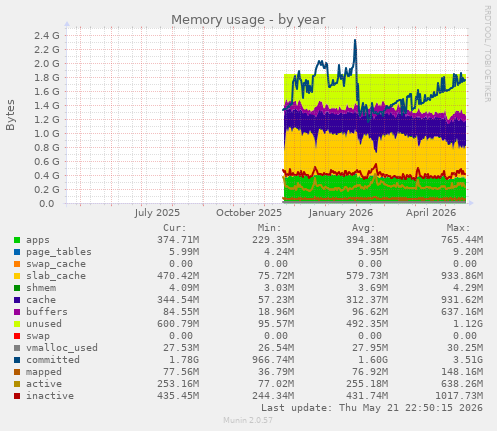The image size is (497, 431).
Task: Click the unused lime legend swatch
Action: (x=17, y=324)
